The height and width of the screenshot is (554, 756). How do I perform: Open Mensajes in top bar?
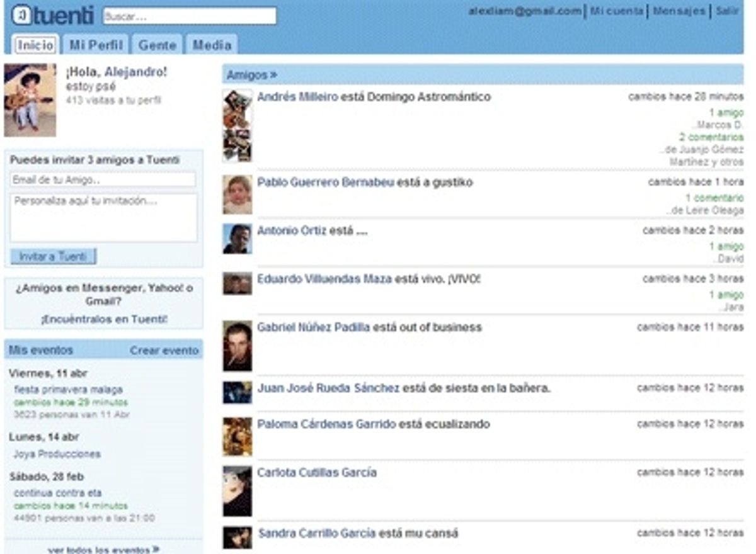[x=679, y=11]
